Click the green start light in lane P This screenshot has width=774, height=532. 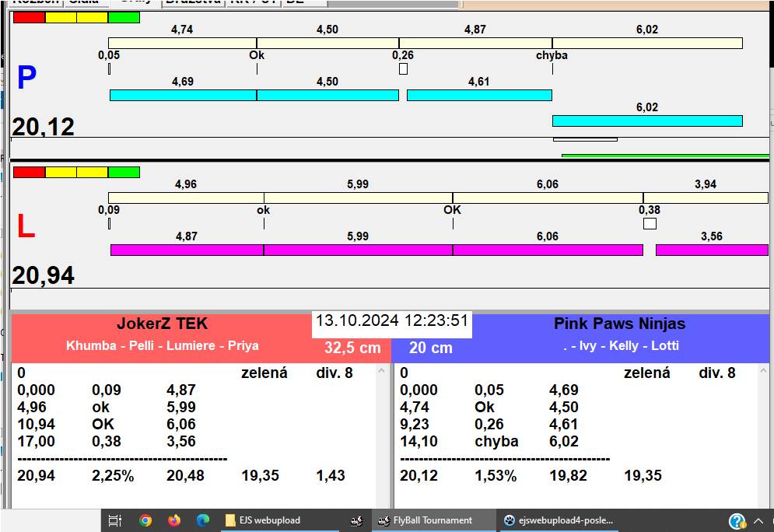[124, 17]
